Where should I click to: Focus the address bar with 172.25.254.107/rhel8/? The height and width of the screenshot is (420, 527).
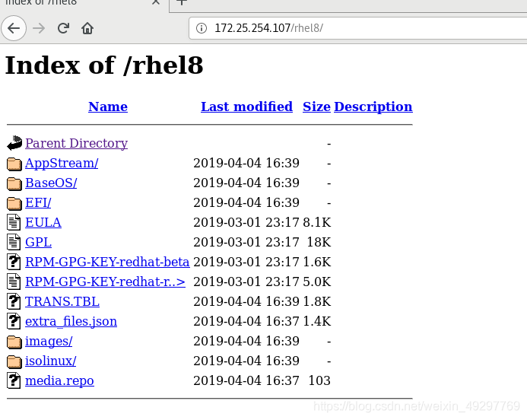358,28
